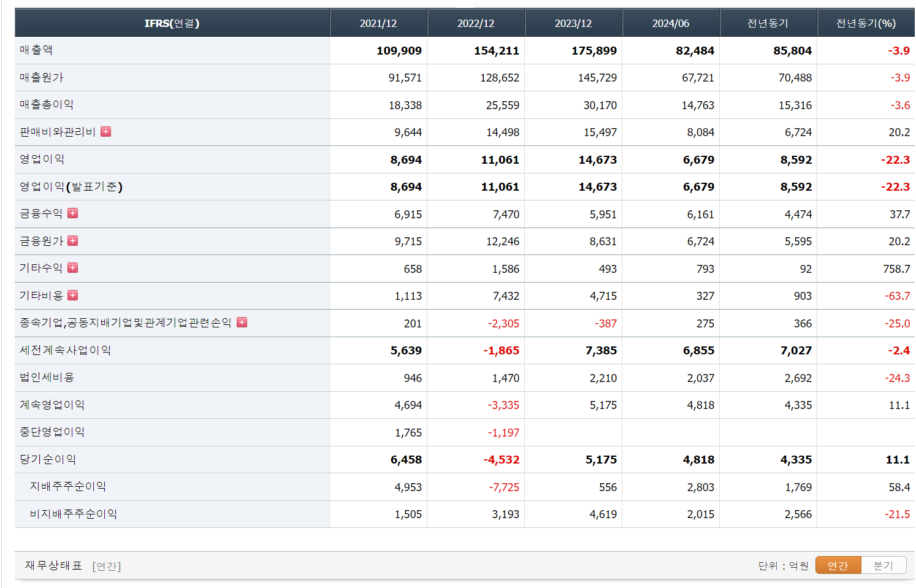The height and width of the screenshot is (588, 916).
Task: Click the 매출원가 row label
Action: coord(42,77)
